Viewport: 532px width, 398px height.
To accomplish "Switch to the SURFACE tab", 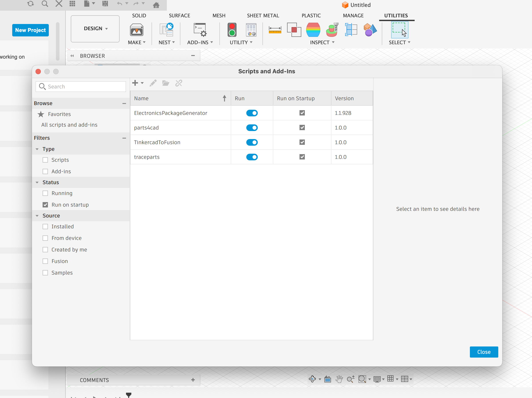I will pyautogui.click(x=179, y=16).
